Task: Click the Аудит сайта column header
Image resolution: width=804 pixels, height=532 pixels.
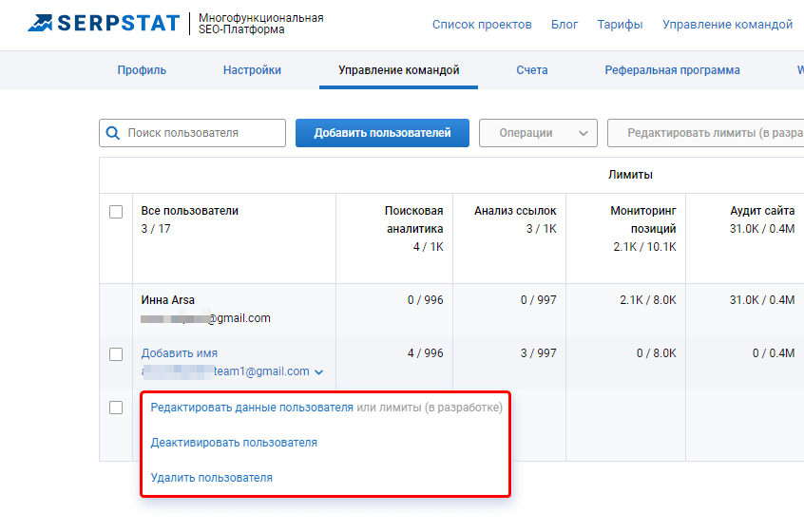Action: (762, 211)
